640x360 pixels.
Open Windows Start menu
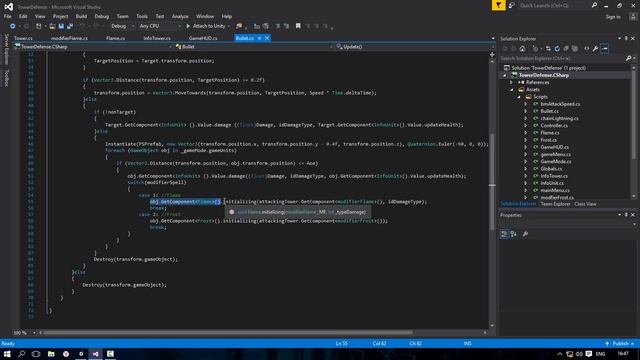pos(7,354)
